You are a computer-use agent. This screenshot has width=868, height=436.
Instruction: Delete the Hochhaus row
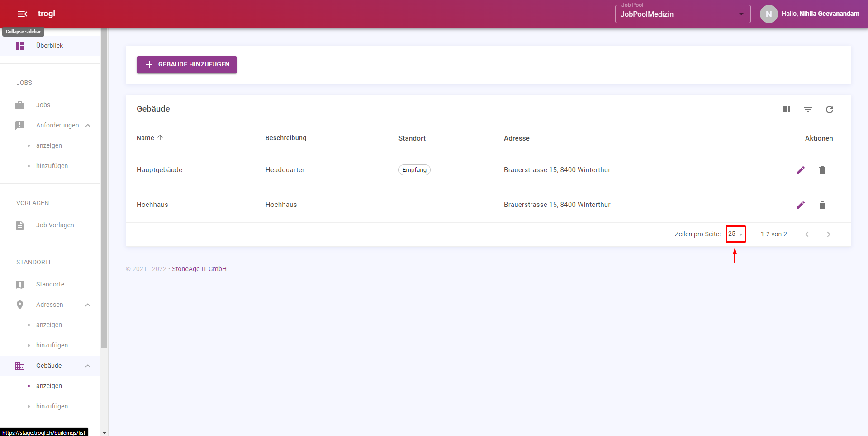(x=822, y=205)
